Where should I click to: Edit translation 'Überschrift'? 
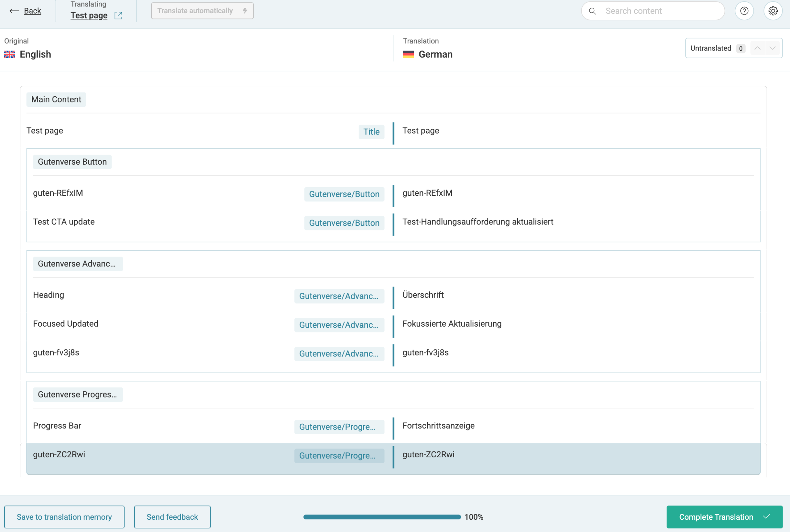coord(423,295)
